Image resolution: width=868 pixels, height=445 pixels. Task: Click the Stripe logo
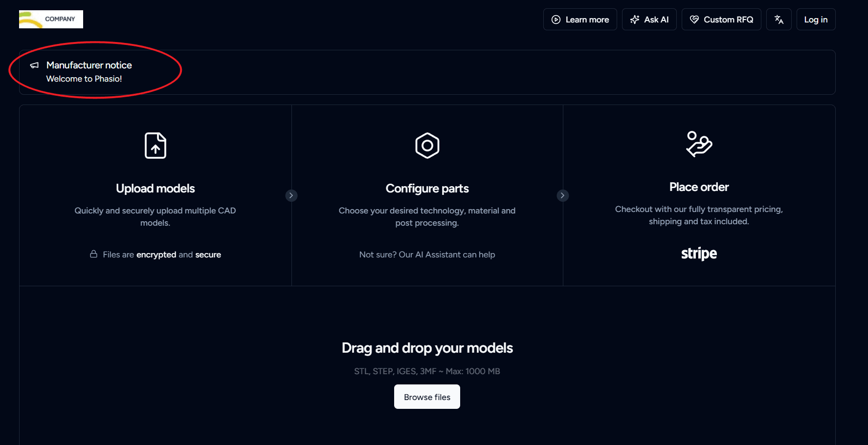pyautogui.click(x=699, y=254)
